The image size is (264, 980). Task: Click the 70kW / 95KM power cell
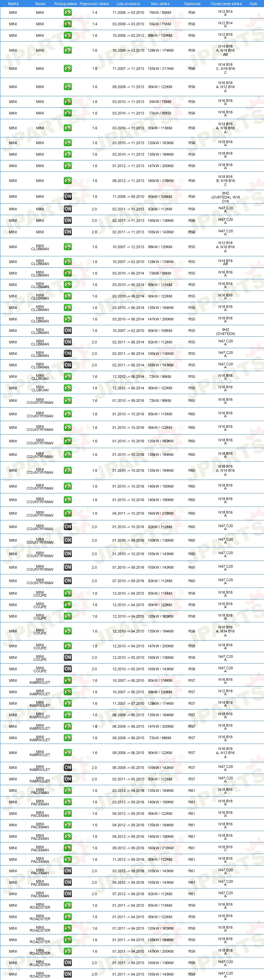[160, 12]
